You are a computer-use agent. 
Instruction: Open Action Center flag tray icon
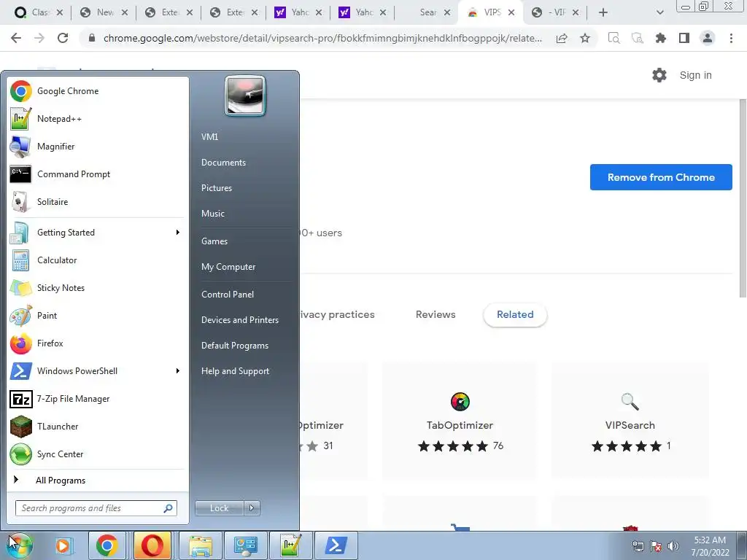[656, 546]
